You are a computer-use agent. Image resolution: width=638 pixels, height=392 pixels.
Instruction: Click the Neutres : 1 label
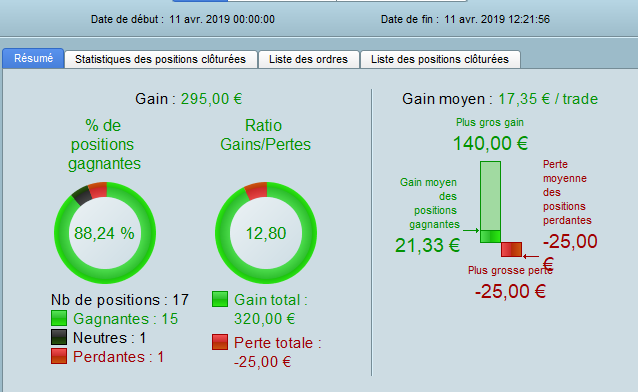pos(109,338)
